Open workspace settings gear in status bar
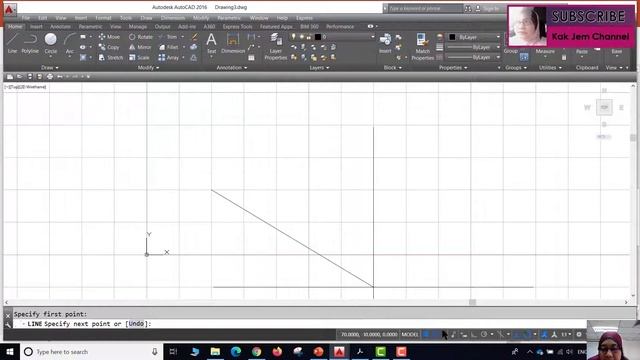Image resolution: width=640 pixels, height=360 pixels. (x=579, y=334)
